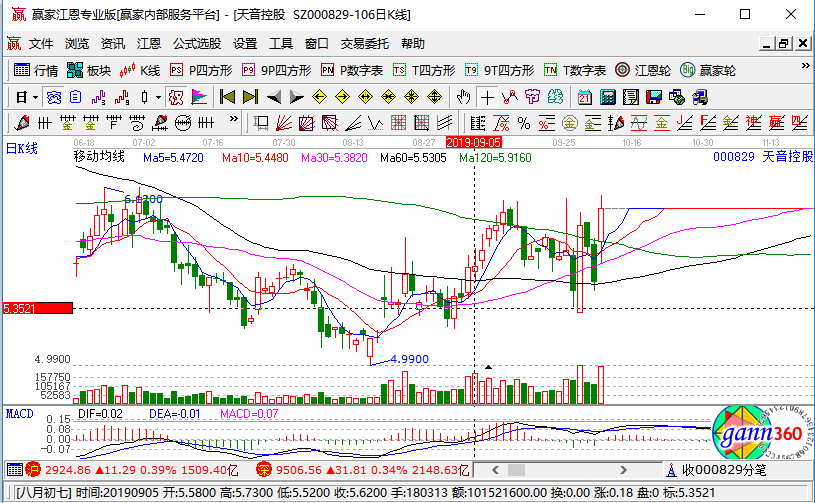Select the candlestick chart type icon

[144, 97]
